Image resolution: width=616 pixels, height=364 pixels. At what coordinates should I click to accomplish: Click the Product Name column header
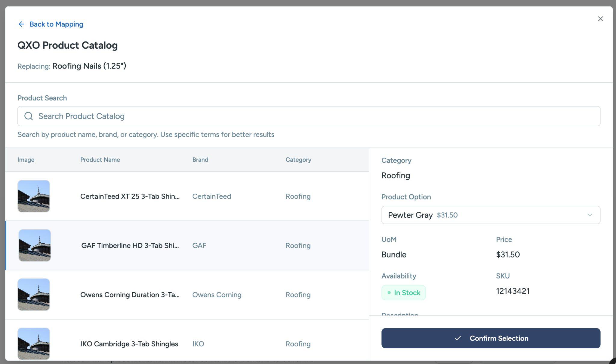click(x=100, y=160)
